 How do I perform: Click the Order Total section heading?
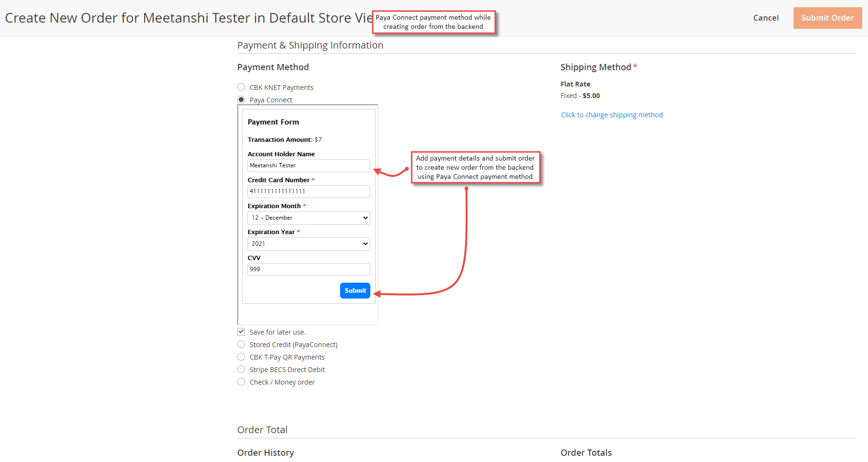[x=262, y=430]
